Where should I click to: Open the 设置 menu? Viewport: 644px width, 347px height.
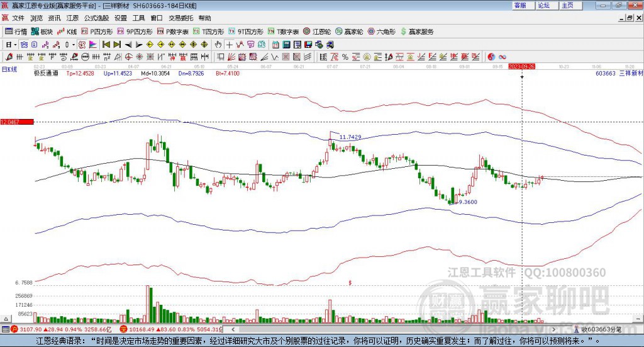click(x=121, y=18)
